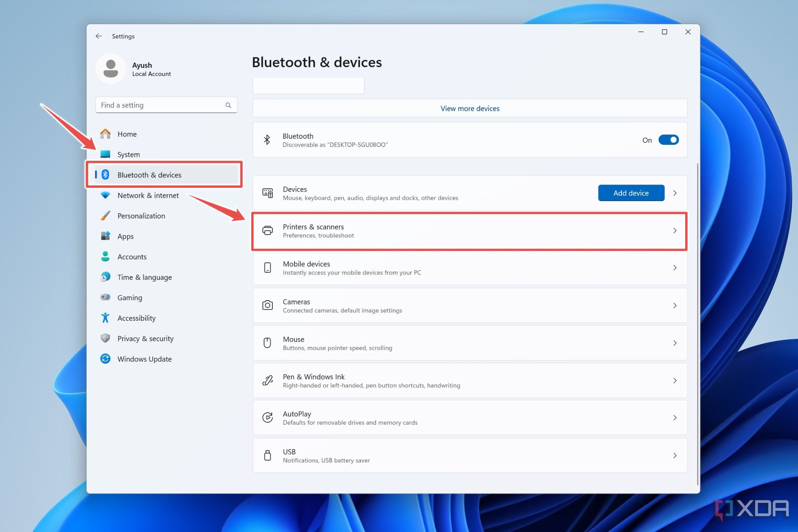798x532 pixels.
Task: Click the Bluetooth symbol in Bluetooth card
Action: pyautogui.click(x=267, y=140)
